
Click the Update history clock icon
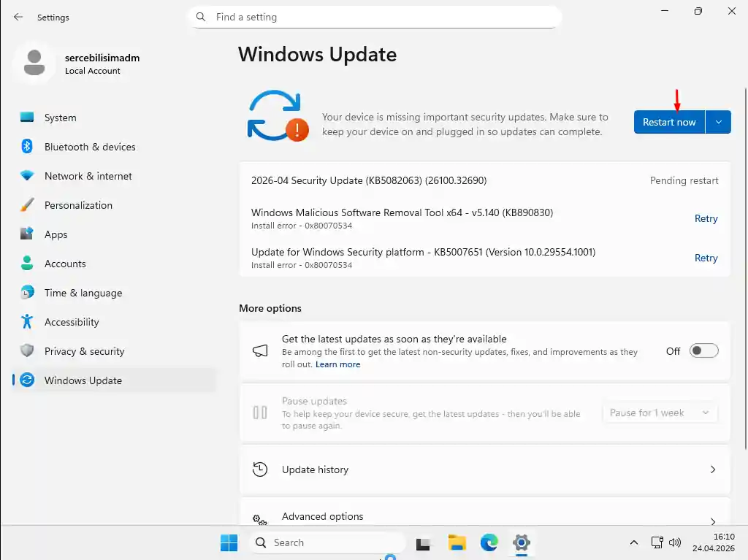tap(260, 469)
